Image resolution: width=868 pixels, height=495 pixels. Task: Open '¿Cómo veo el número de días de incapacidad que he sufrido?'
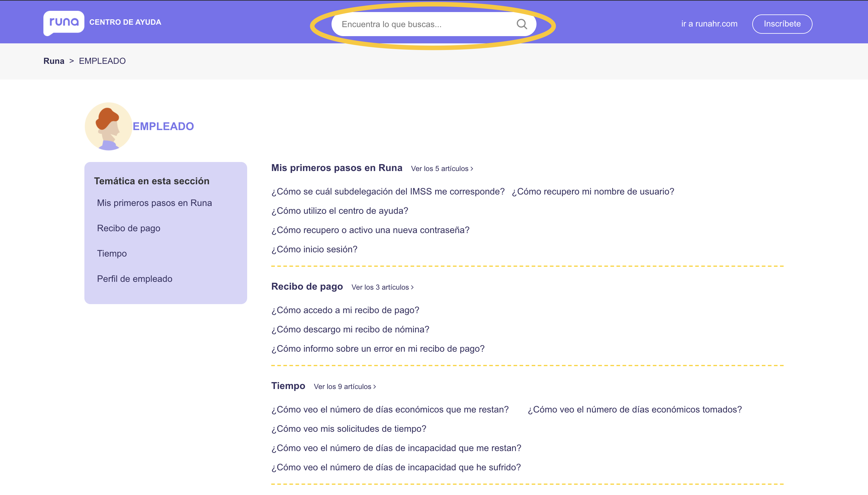pos(396,468)
